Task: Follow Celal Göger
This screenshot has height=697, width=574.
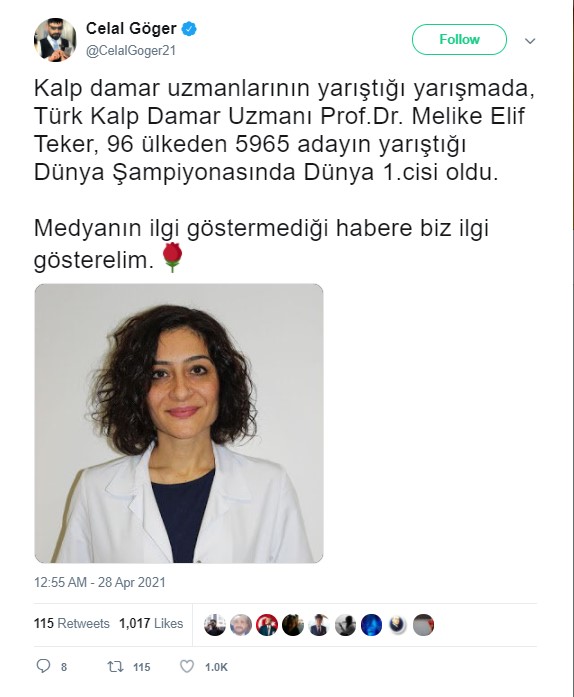Action: coord(459,40)
